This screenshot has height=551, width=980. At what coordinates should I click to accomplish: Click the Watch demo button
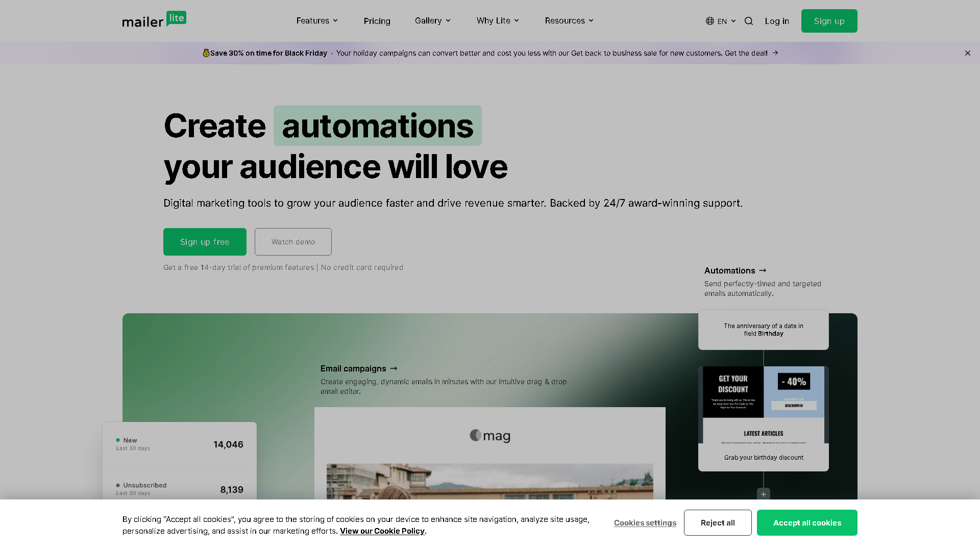pyautogui.click(x=293, y=241)
